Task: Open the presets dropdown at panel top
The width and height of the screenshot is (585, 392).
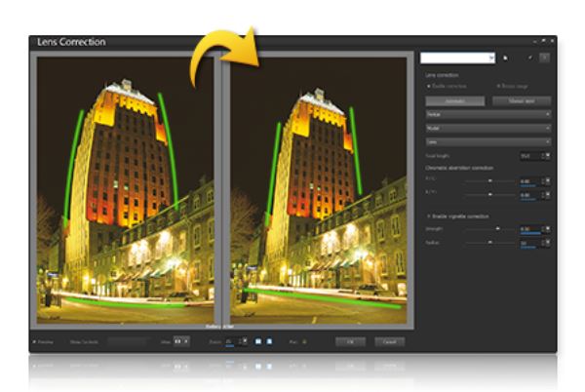Action: point(458,59)
